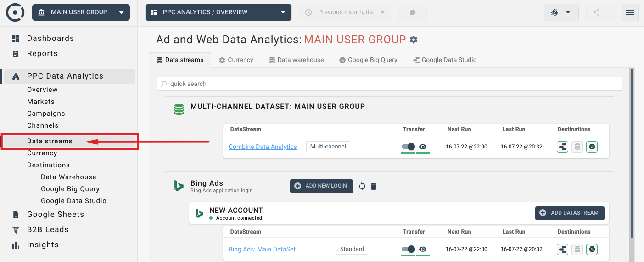Go to Channels in the sidebar
The width and height of the screenshot is (644, 262).
pos(43,125)
